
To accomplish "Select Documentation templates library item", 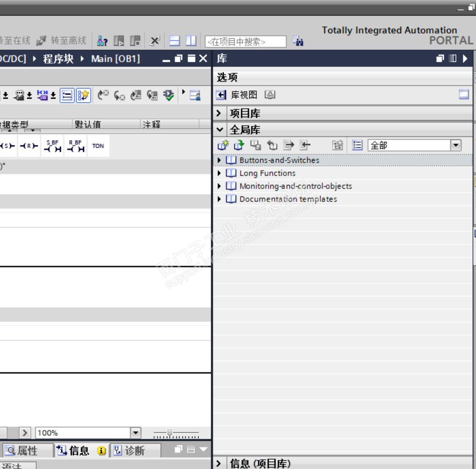I will click(x=288, y=199).
